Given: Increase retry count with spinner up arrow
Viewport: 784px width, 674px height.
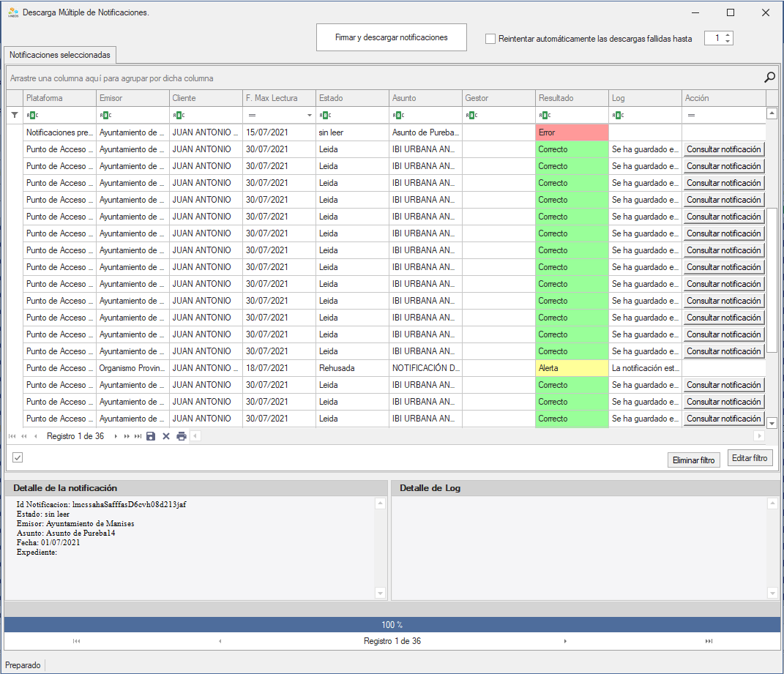Looking at the screenshot, I should [x=728, y=35].
